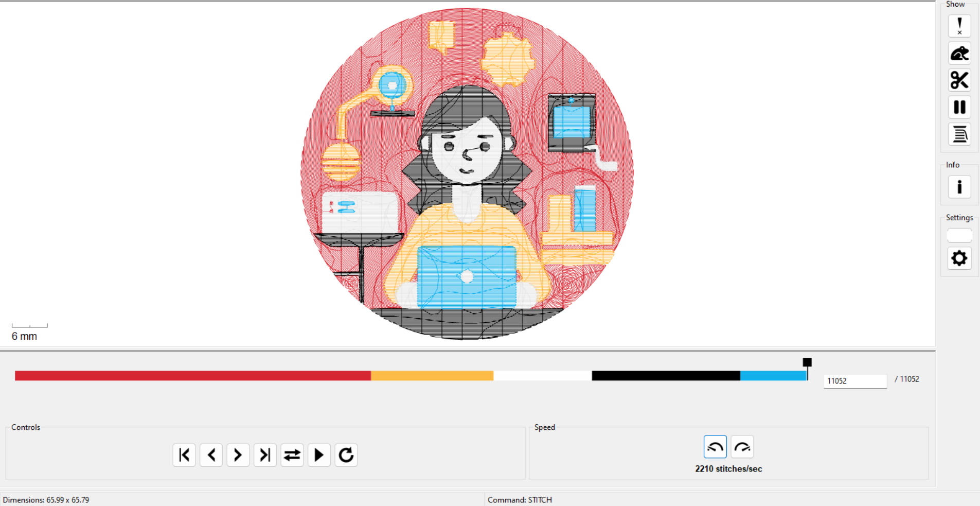Click the timeline position marker handle
This screenshot has width=980, height=506.
click(807, 363)
